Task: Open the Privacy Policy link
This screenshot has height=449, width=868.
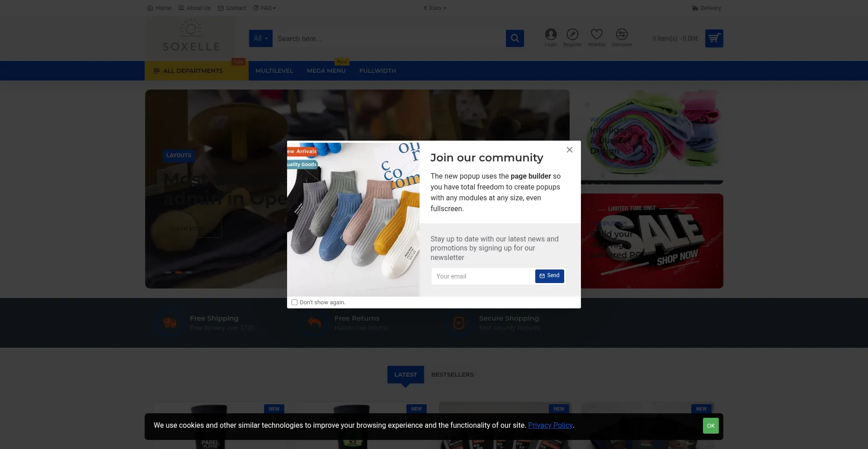Action: (x=550, y=425)
